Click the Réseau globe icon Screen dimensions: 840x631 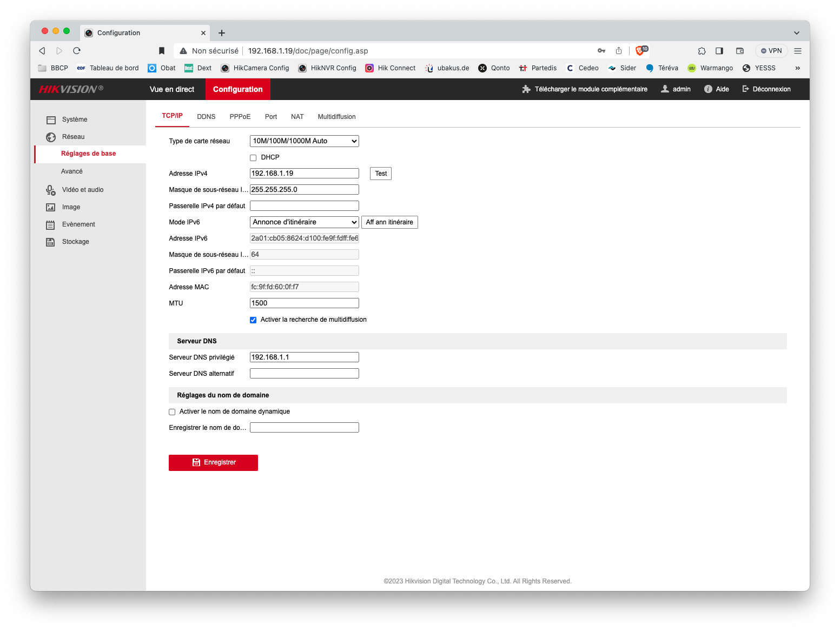point(51,137)
